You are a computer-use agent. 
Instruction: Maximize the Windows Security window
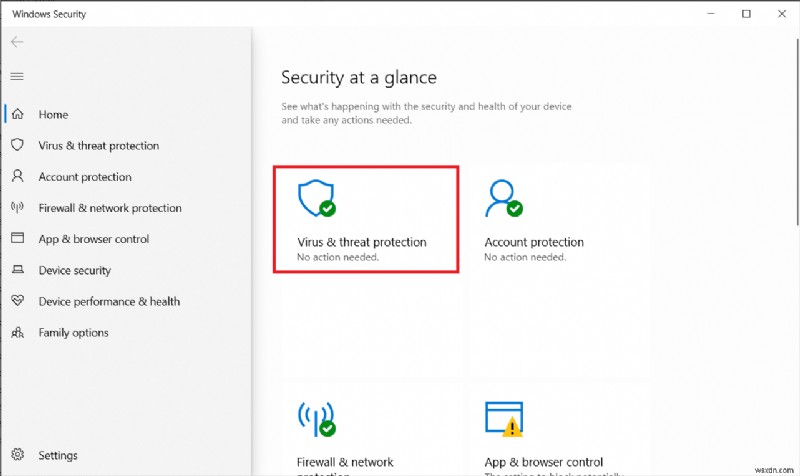point(746,14)
